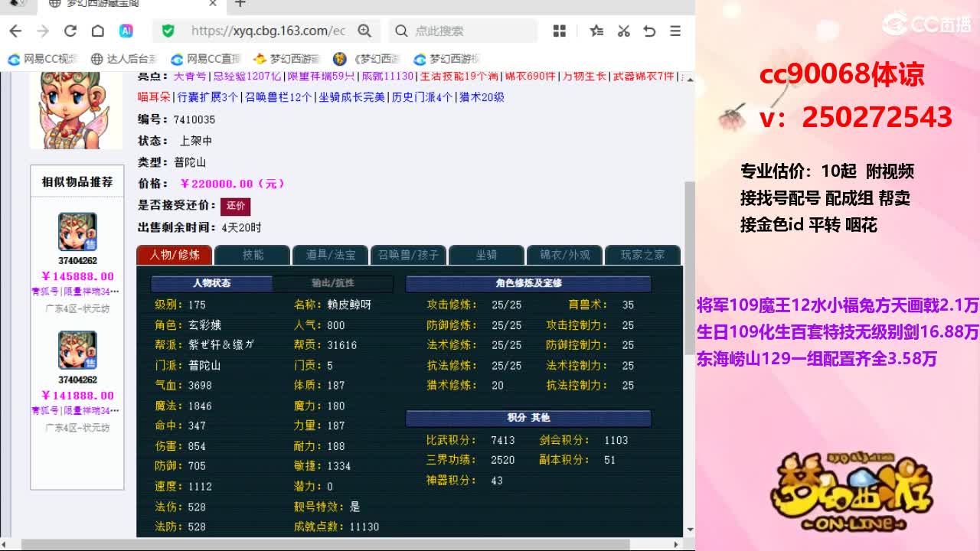This screenshot has width=980, height=551.
Task: Click the 历史门派4个 highlight tag
Action: [422, 97]
